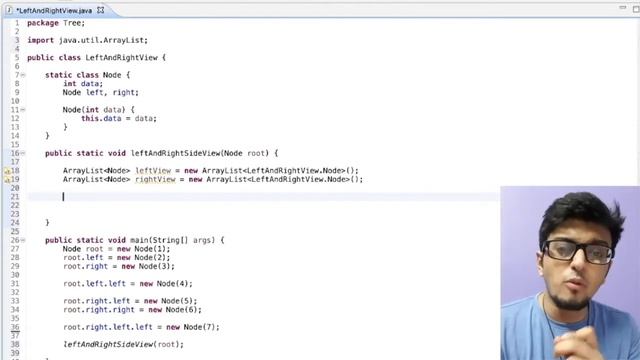The height and width of the screenshot is (360, 640).
Task: Close the LeftAndRightView.java tab
Action: click(x=100, y=10)
